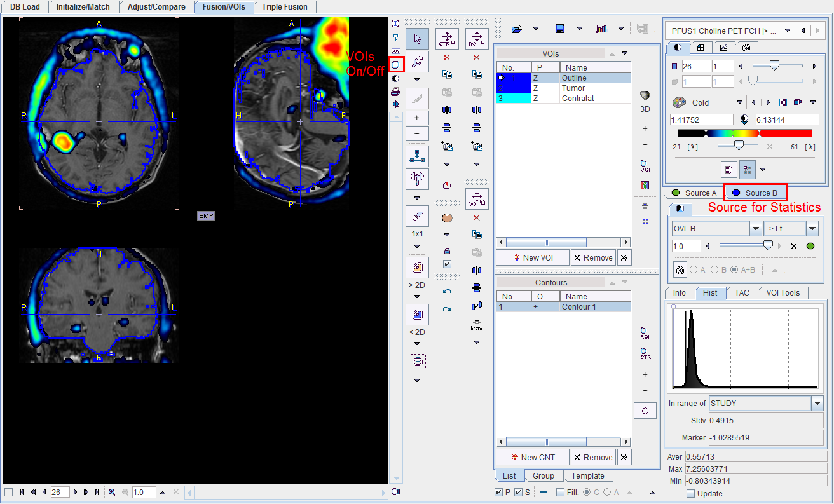Click the statistics bar chart icon
The height and width of the screenshot is (504, 834).
tap(603, 29)
